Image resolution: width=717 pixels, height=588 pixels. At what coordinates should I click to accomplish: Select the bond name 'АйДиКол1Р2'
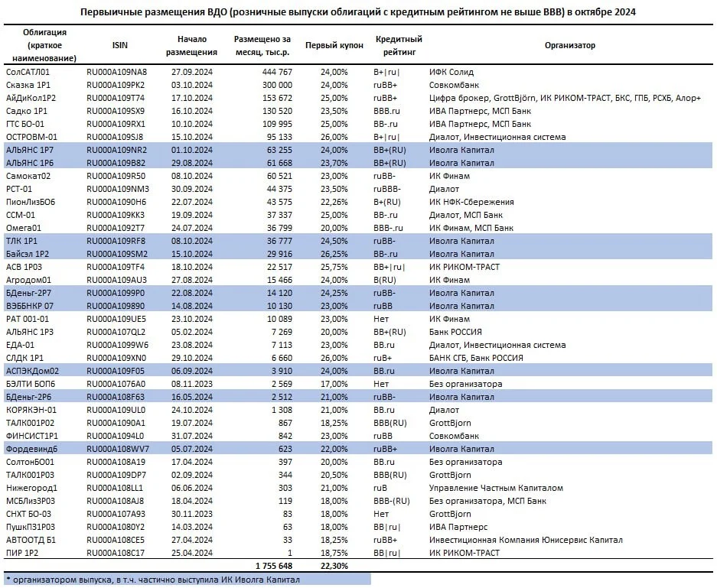pos(31,98)
